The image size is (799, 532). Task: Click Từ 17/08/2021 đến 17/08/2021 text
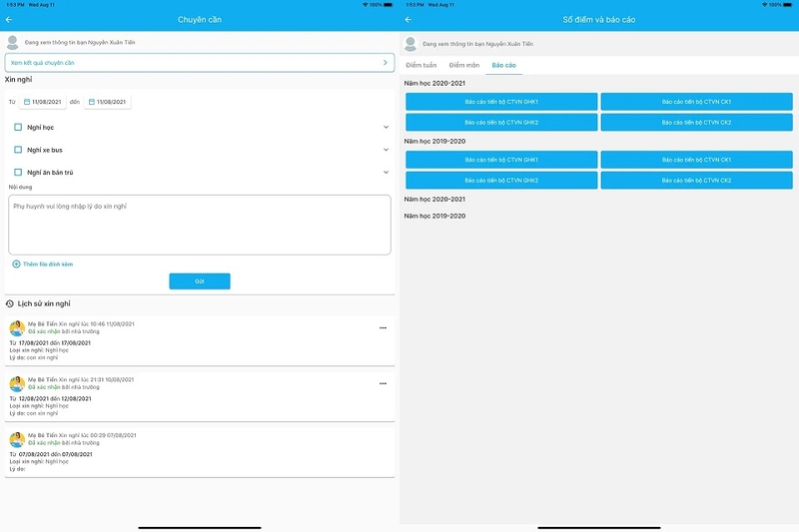tap(50, 343)
